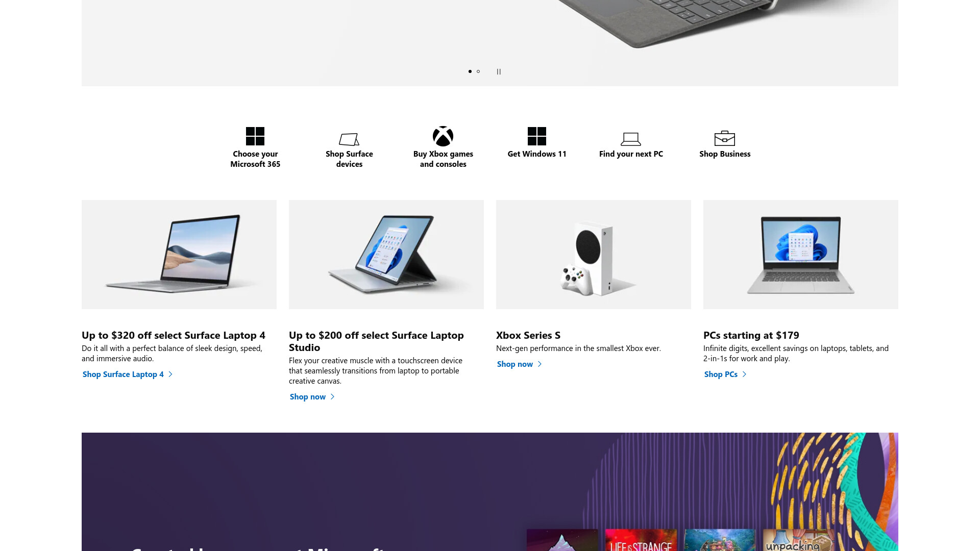Image resolution: width=980 pixels, height=551 pixels.
Task: Open the PCs starting at $179 laptop image
Action: click(801, 255)
